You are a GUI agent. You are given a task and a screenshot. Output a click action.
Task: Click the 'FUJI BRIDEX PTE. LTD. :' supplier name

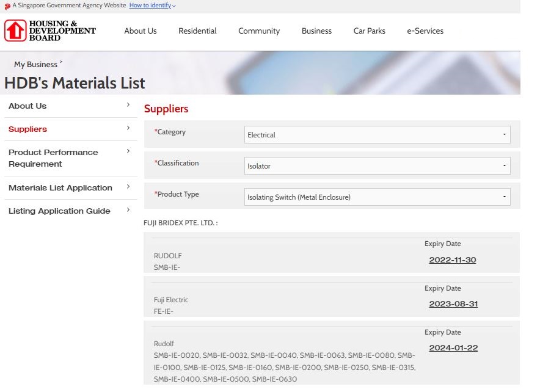[x=181, y=223]
